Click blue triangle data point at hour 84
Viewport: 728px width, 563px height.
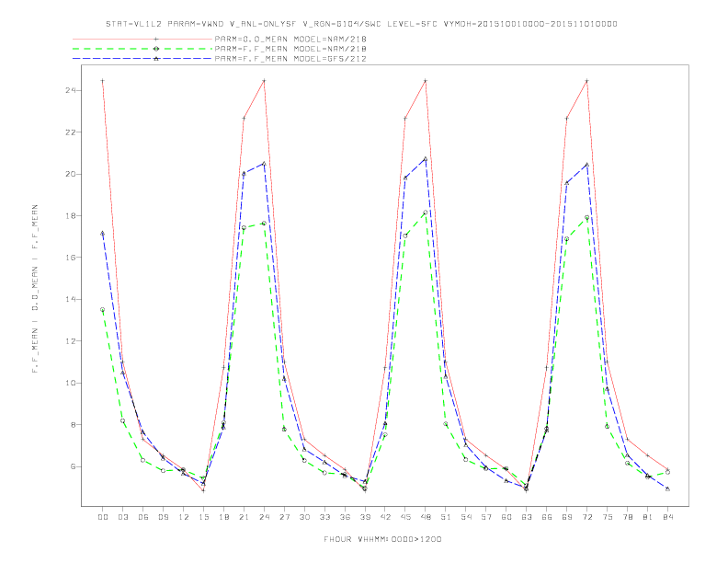click(x=667, y=488)
